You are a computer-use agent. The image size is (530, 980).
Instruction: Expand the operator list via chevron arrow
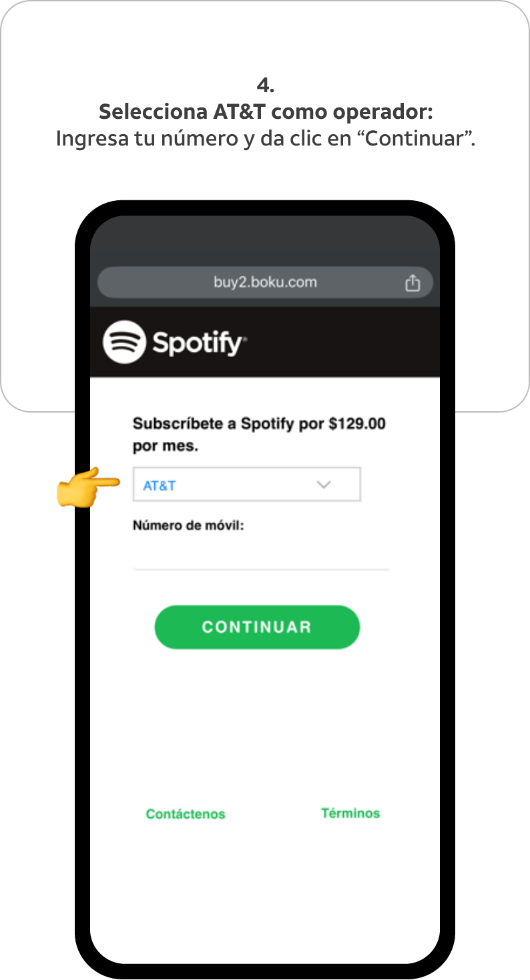[x=324, y=485]
